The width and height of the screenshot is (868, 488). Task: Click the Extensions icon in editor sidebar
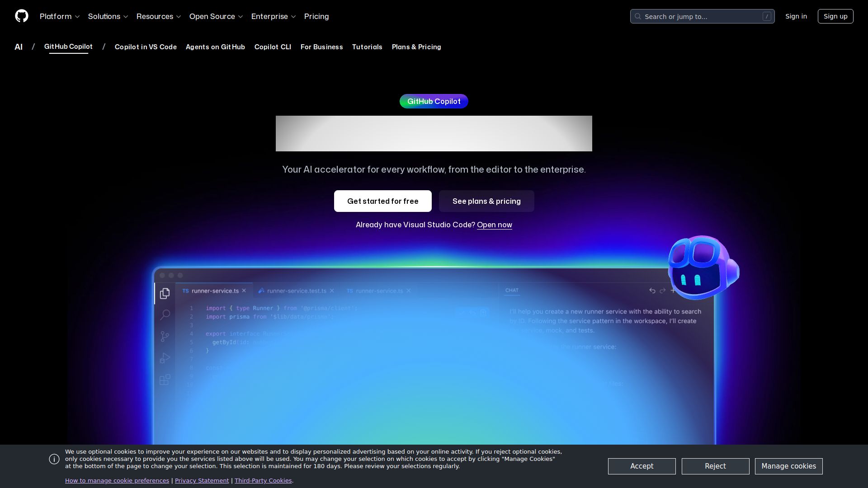click(x=165, y=380)
